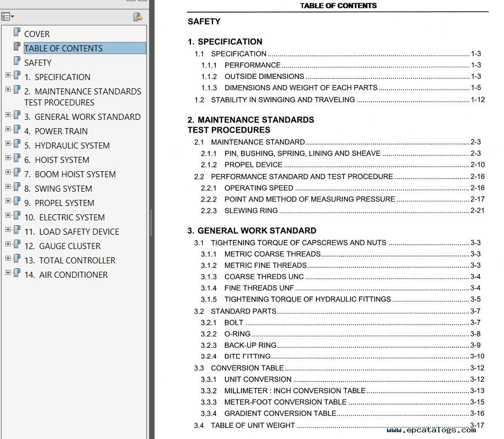
Task: Open contents entry 1.1.2 OUTSIDE DIMENSIONS
Action: tap(341, 77)
